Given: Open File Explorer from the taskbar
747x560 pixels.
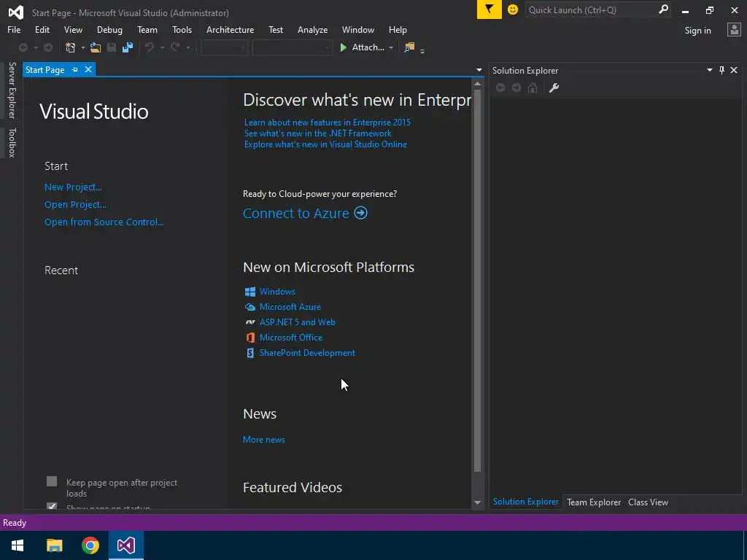Looking at the screenshot, I should click(x=54, y=545).
